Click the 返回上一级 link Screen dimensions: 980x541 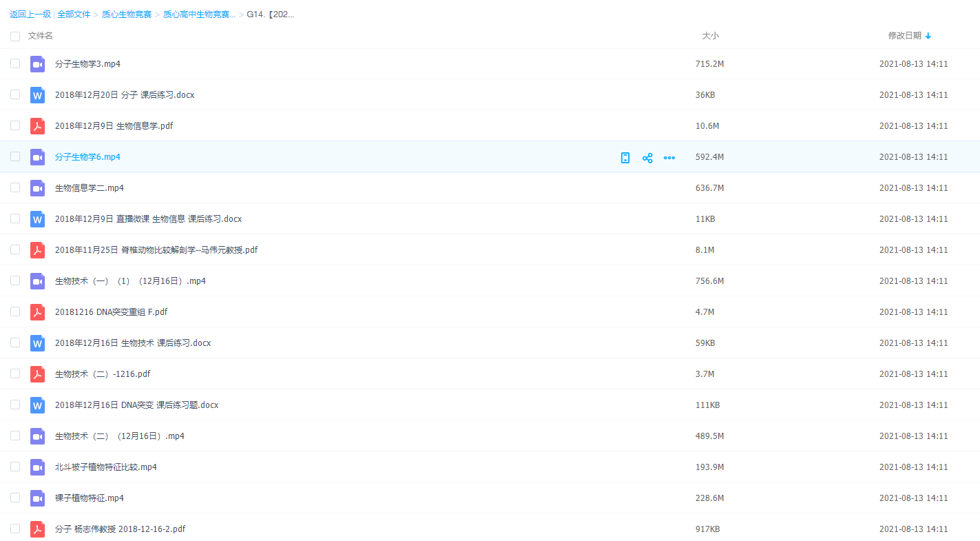click(x=30, y=14)
